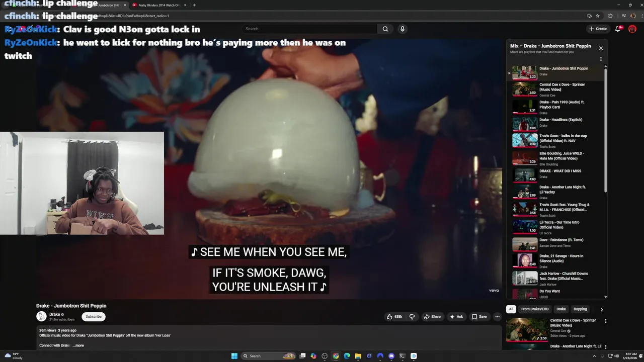
Task: Click the YouTube search magnifier button
Action: click(x=385, y=29)
